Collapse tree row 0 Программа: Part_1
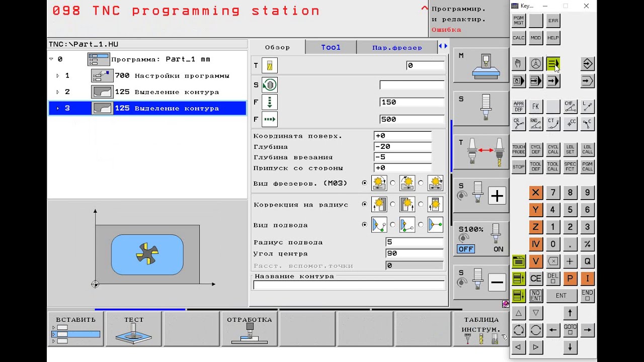 [51, 59]
